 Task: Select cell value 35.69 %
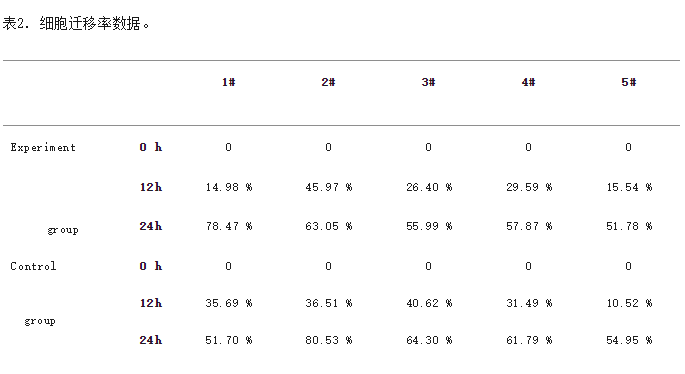(229, 303)
